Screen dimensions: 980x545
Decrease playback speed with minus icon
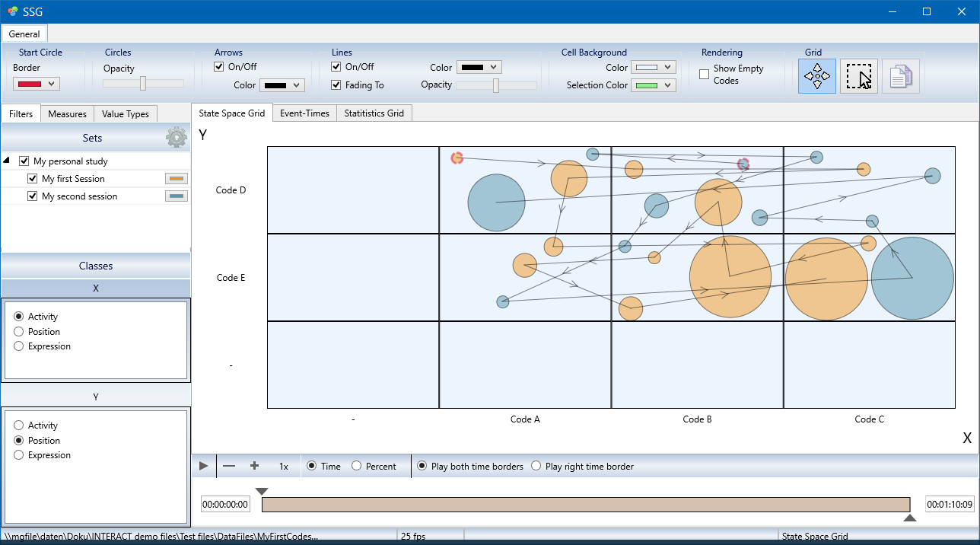(229, 466)
